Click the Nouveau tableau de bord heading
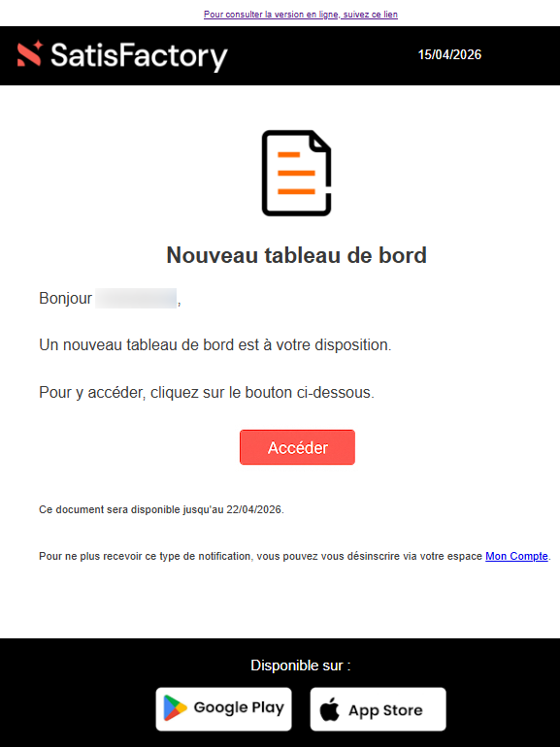560x747 pixels. click(296, 255)
